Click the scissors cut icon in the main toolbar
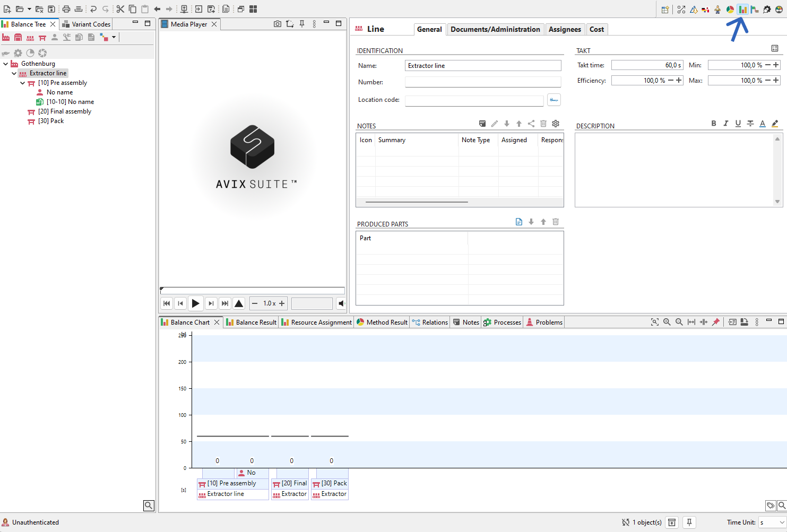This screenshot has height=532, width=787. tap(120, 9)
